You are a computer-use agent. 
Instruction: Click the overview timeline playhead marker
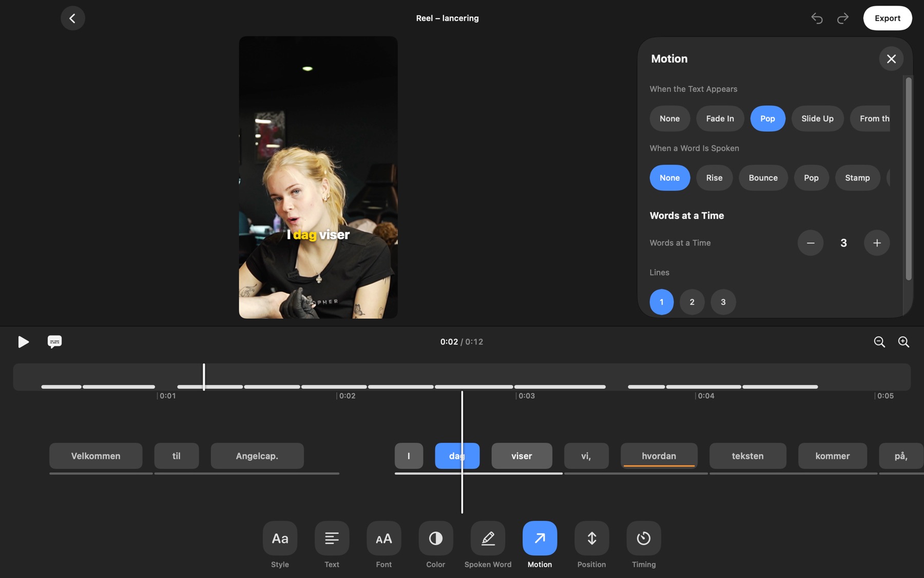[x=204, y=377]
